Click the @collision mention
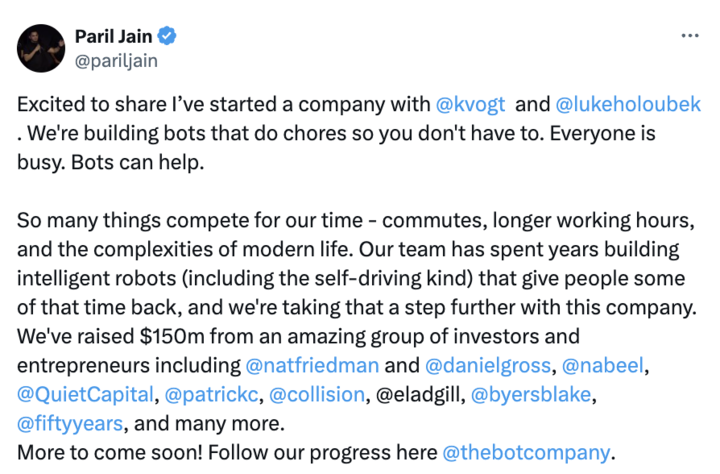 click(x=317, y=395)
